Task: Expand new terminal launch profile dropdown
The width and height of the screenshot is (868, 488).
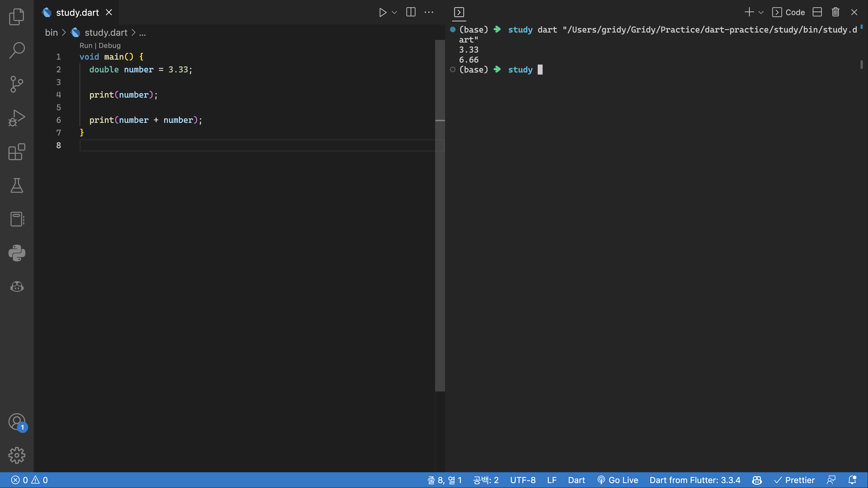Action: point(761,13)
